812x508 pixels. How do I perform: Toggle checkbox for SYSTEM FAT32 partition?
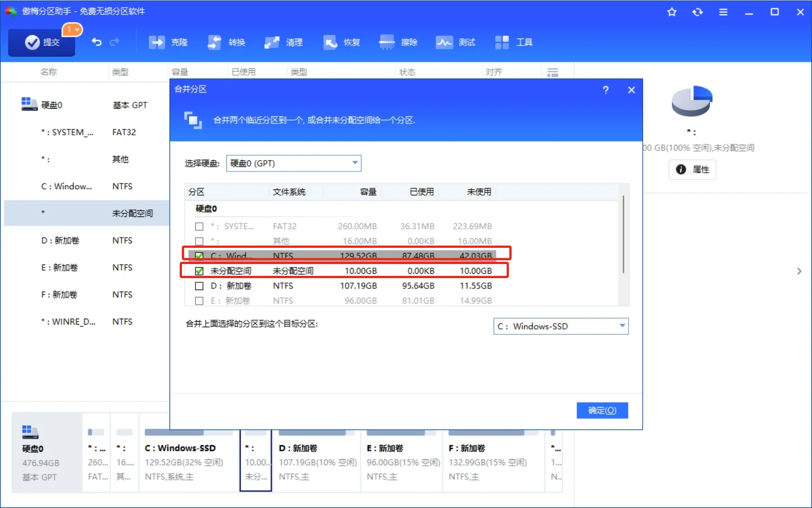(199, 227)
